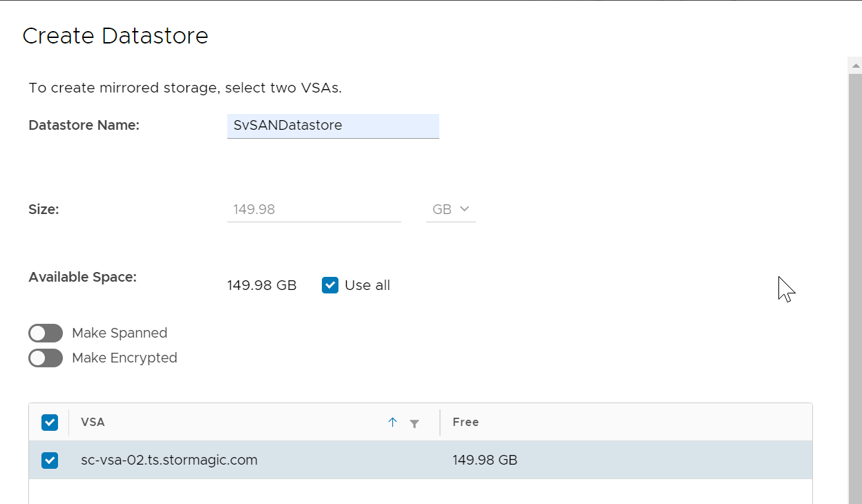Click the 149.98 GB free cell in table row

(x=485, y=460)
